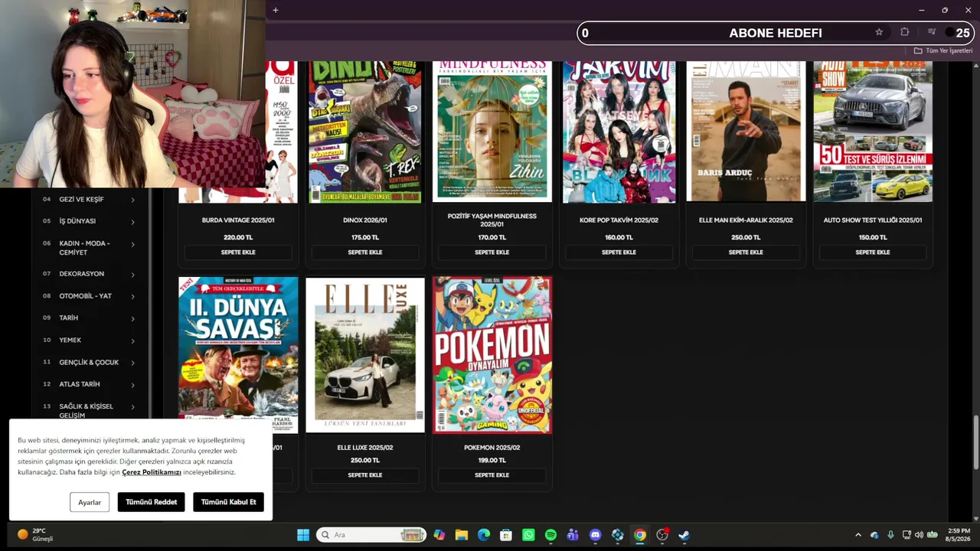
Task: Add Auto Show Test Yıllığı to cart
Action: 873,253
